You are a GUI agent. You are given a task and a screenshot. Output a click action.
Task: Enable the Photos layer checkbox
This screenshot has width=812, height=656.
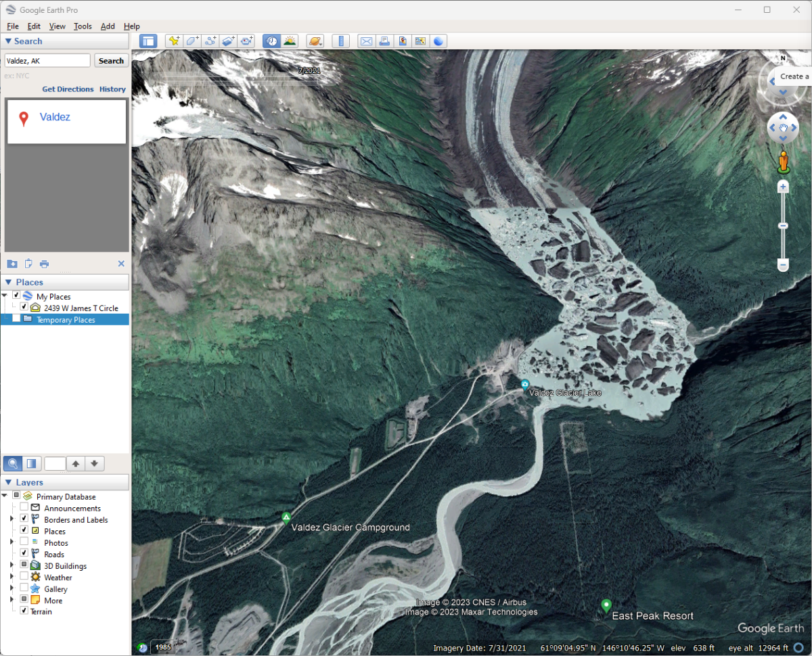[24, 542]
